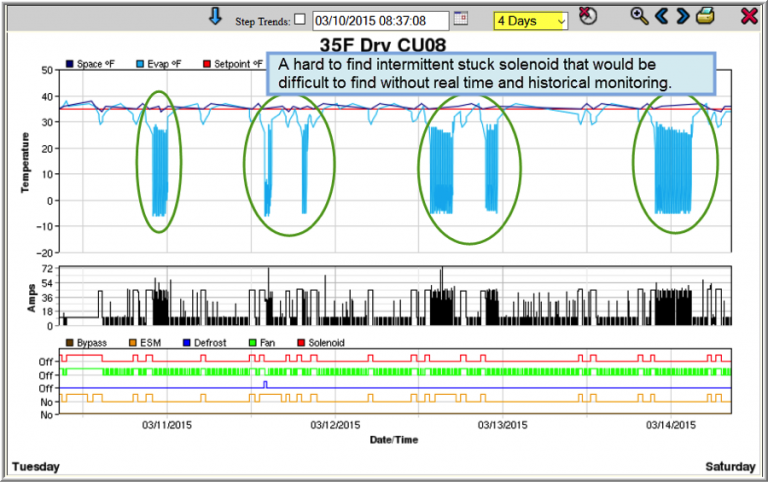
Task: Click the Tuesday label
Action: click(x=36, y=467)
